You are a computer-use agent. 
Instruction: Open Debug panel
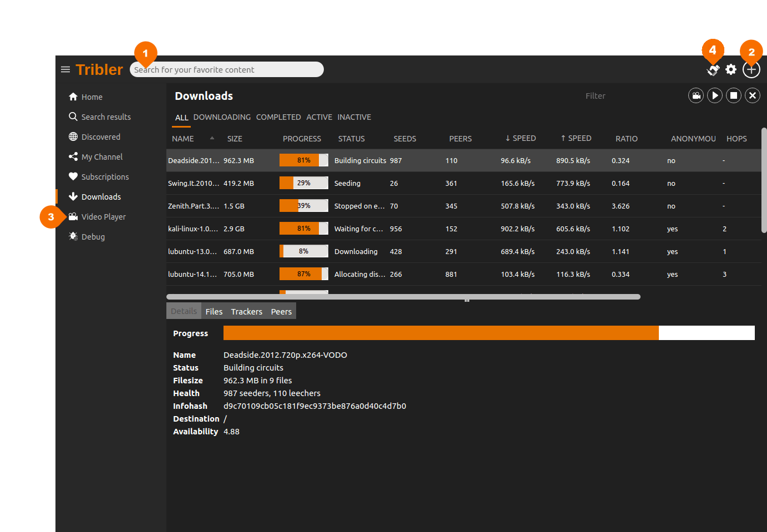pos(111,237)
